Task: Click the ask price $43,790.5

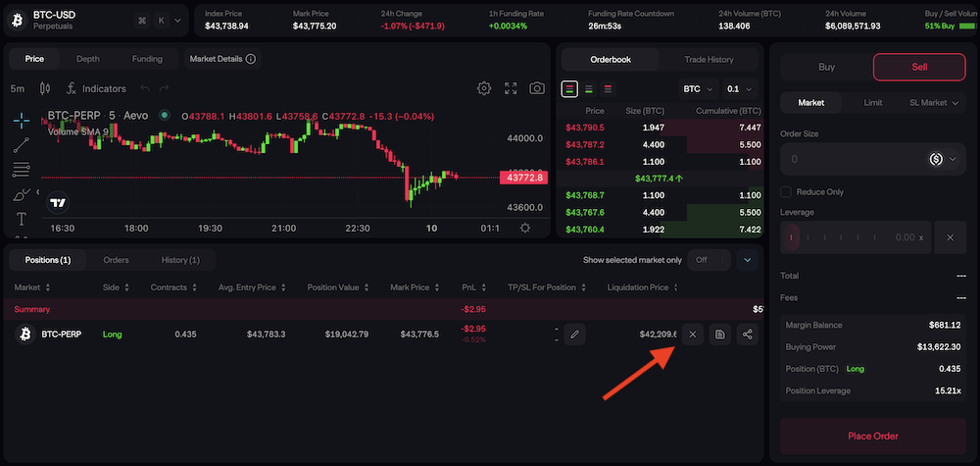Action: [x=585, y=128]
